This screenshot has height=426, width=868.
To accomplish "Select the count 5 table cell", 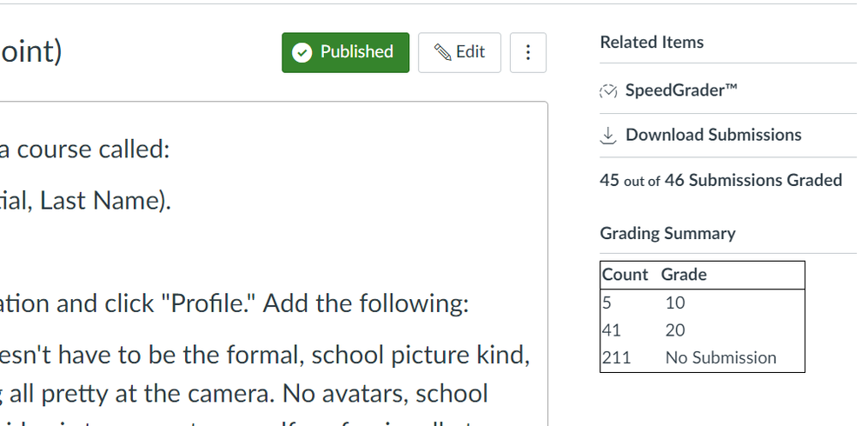I will coord(606,303).
